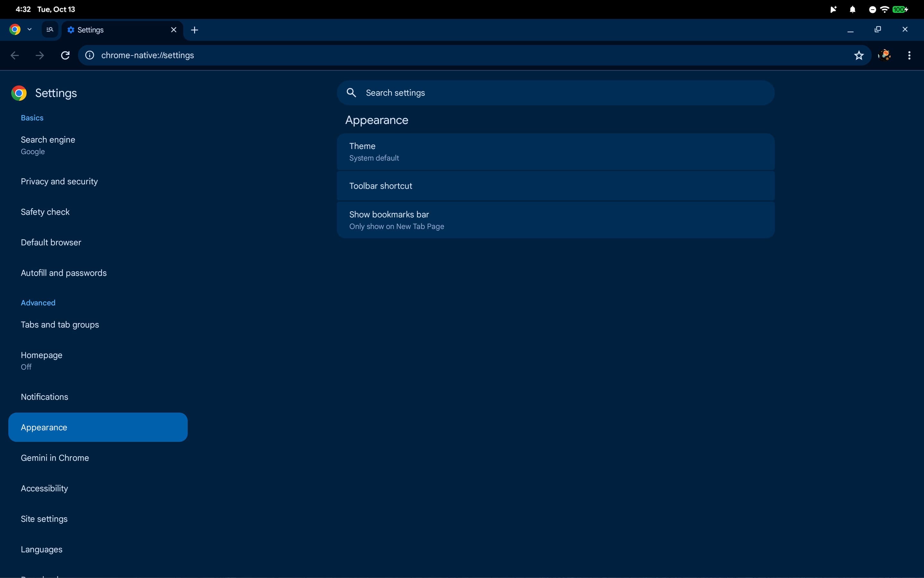Open the tab search button
Screen dimensions: 924x578
(50, 30)
